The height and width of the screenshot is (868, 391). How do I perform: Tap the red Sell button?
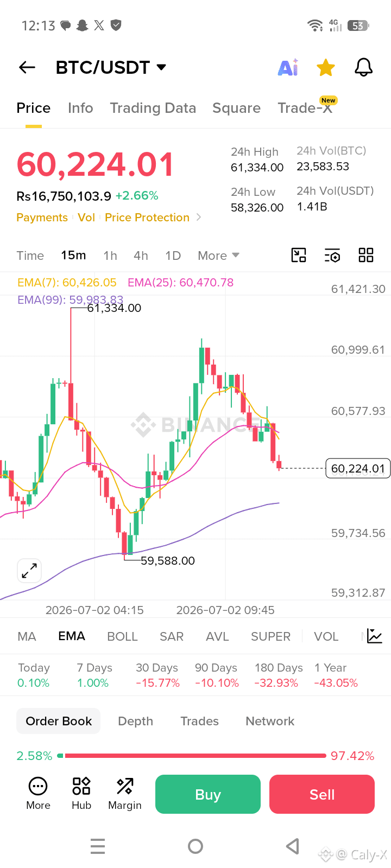point(322,794)
